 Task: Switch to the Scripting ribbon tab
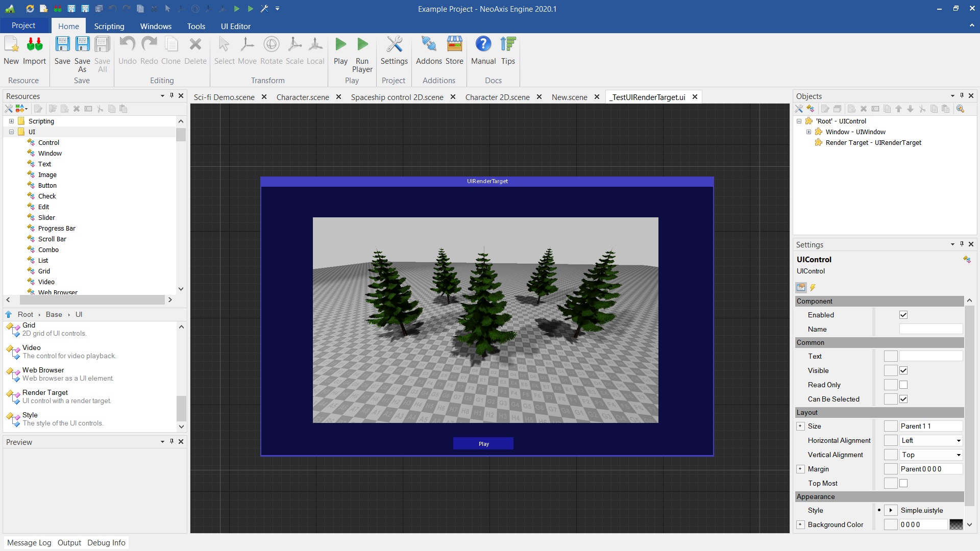point(109,26)
